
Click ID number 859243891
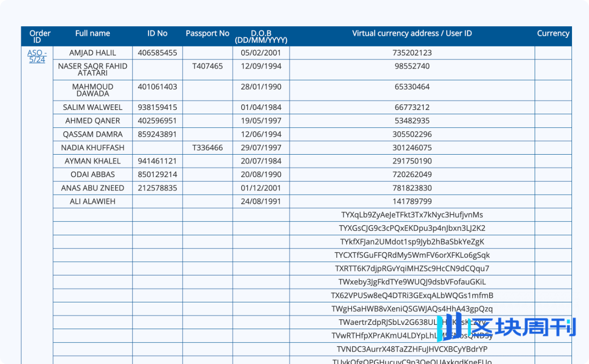tap(157, 134)
